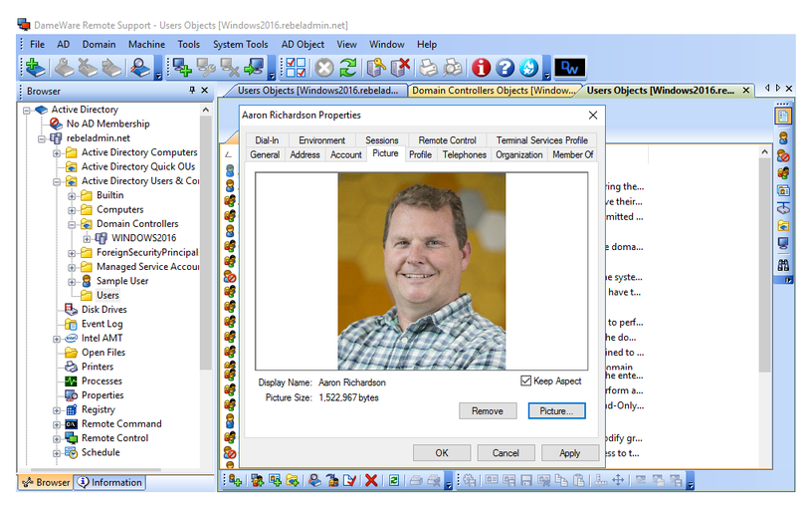Click the Add Domain book icon
The height and width of the screenshot is (508, 812).
[35, 68]
